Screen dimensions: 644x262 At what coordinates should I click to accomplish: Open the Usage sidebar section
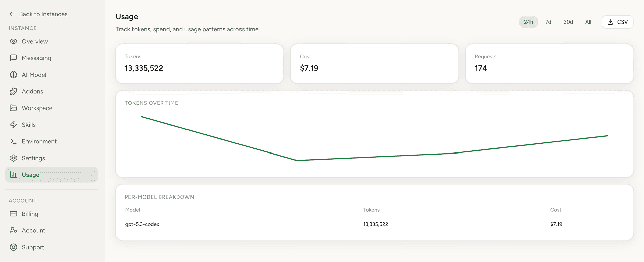point(31,174)
